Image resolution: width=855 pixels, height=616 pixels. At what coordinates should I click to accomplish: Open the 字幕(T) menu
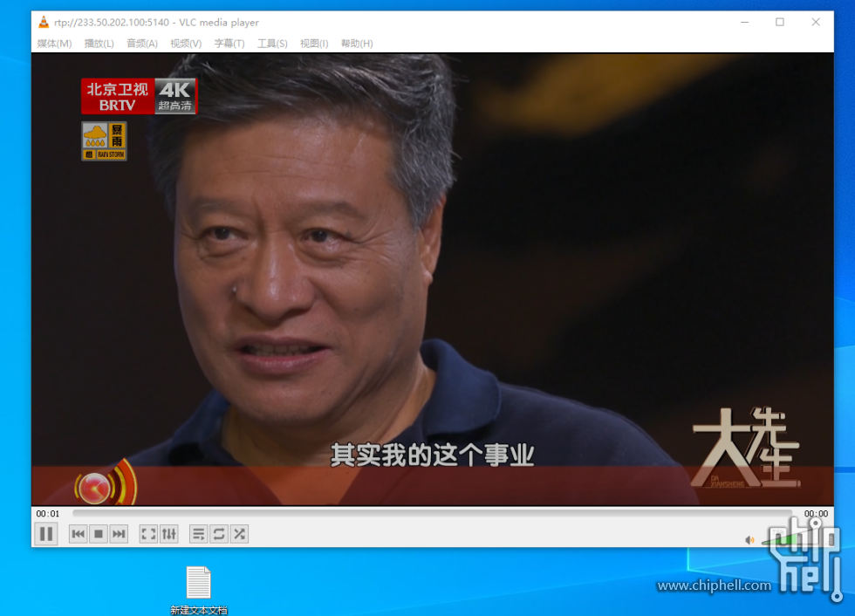click(x=229, y=43)
